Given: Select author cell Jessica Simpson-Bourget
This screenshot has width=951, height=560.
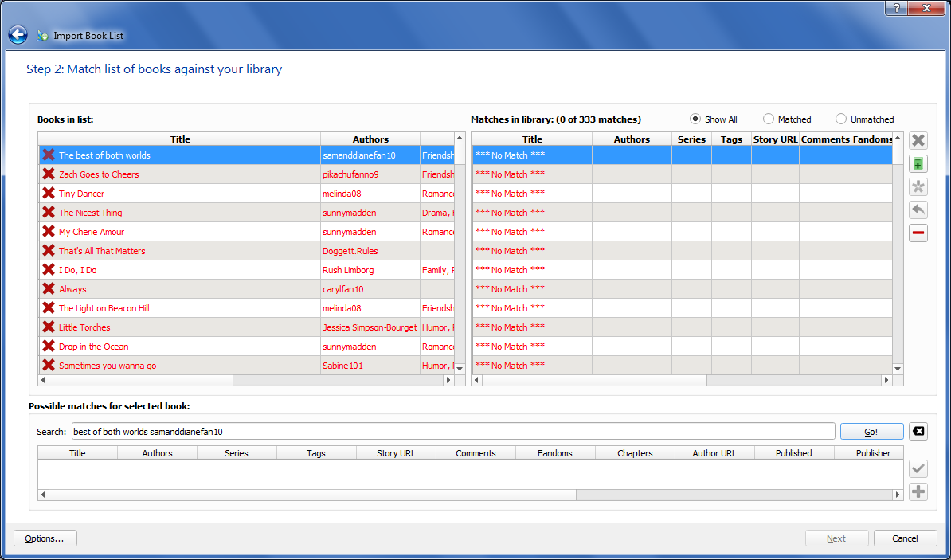Looking at the screenshot, I should (x=370, y=327).
